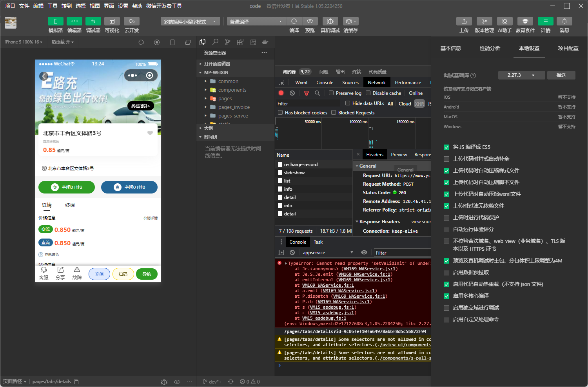This screenshot has width=588, height=387.
Task: Click the 扫码 button in simulator
Action: point(123,274)
